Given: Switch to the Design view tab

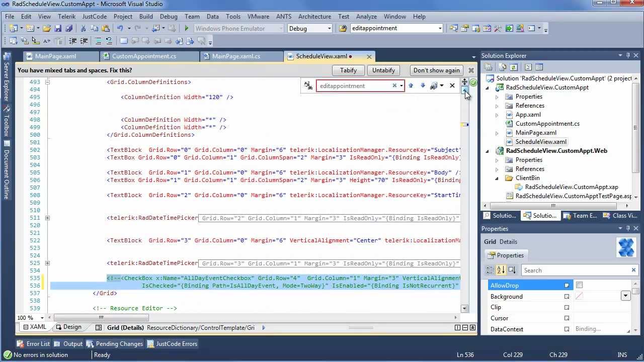Looking at the screenshot, I should (x=68, y=327).
